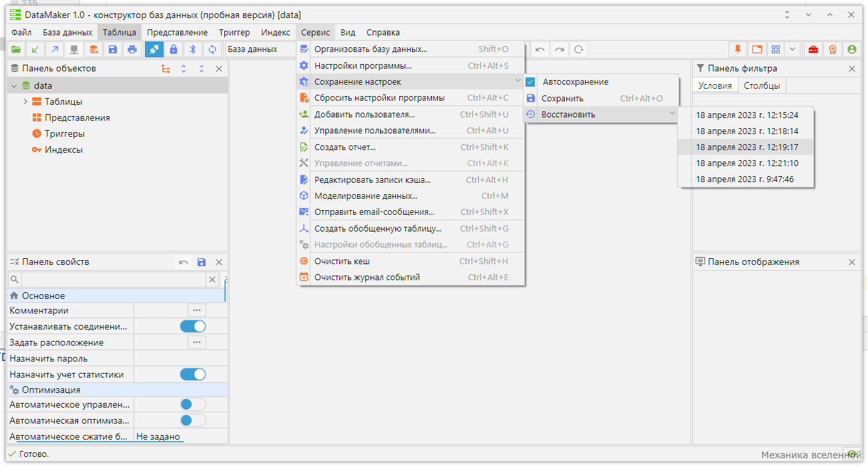The height and width of the screenshot is (467, 868).
Task: Open the Триггер menu
Action: 234,32
